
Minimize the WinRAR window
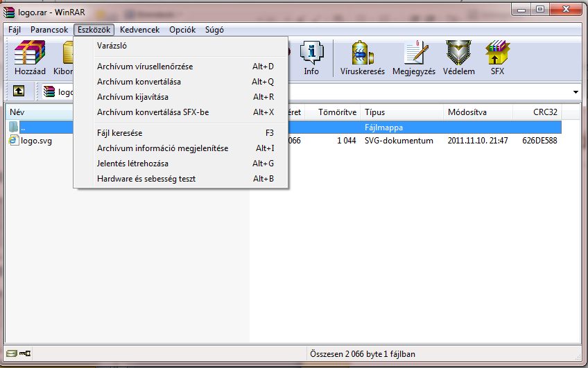(x=521, y=10)
